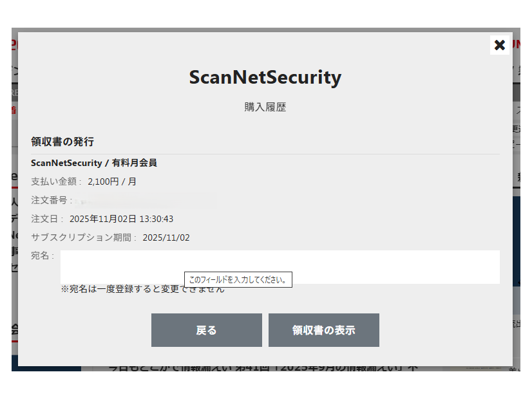Viewport: 532px width, 399px height.
Task: Select the 2,100円 / 月 payment amount
Action: (x=112, y=181)
